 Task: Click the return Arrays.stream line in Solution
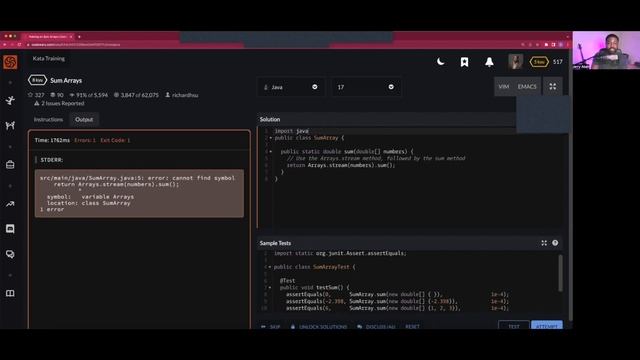(341, 165)
